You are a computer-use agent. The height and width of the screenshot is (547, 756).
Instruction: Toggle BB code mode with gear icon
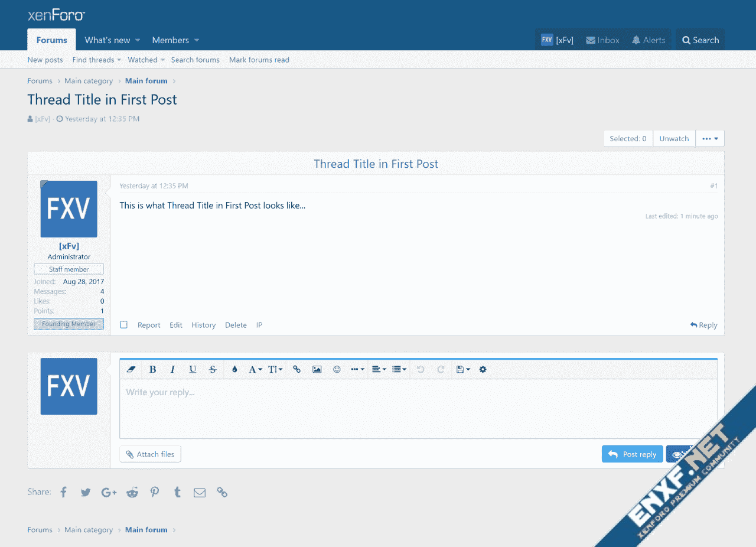click(483, 369)
